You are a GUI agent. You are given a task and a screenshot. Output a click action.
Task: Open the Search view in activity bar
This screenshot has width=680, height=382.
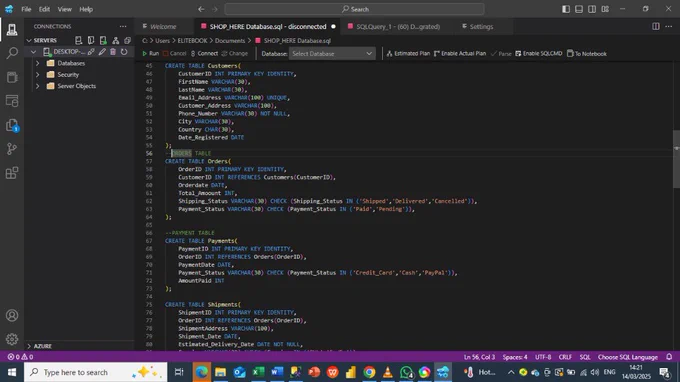[12, 53]
